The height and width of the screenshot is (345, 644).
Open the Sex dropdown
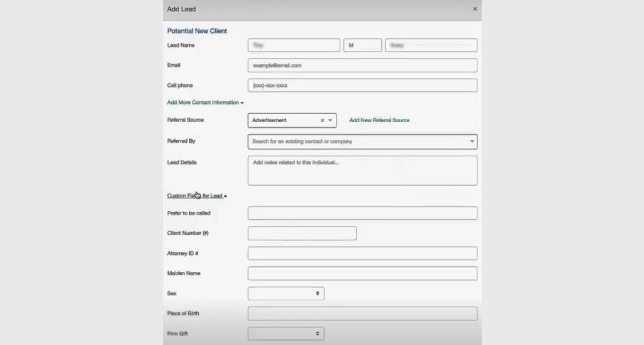click(286, 293)
